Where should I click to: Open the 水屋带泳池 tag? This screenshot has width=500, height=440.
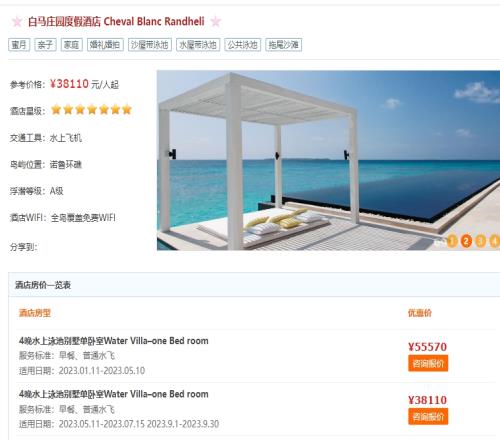tap(198, 45)
